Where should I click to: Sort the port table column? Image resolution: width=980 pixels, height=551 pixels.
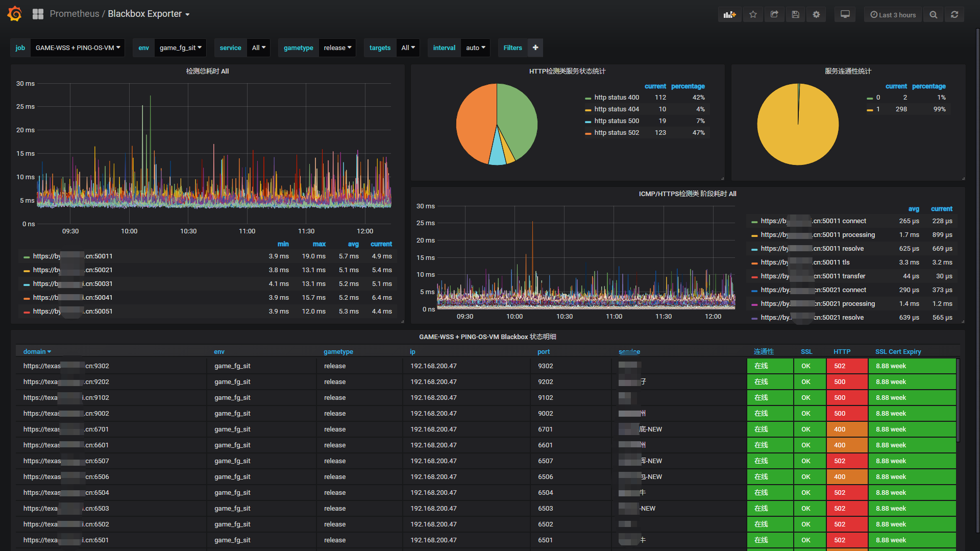pyautogui.click(x=544, y=351)
